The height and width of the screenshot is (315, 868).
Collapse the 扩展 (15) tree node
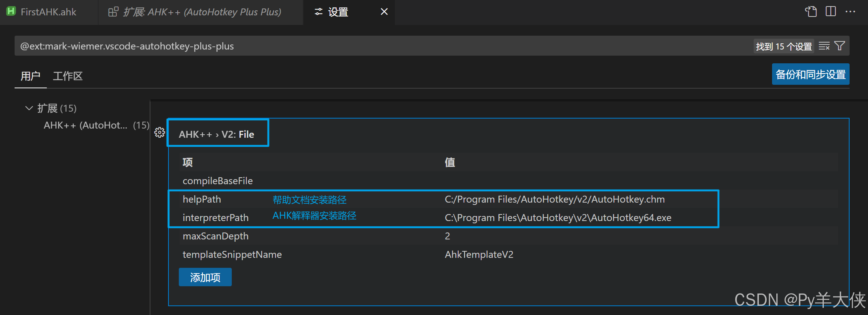(29, 108)
